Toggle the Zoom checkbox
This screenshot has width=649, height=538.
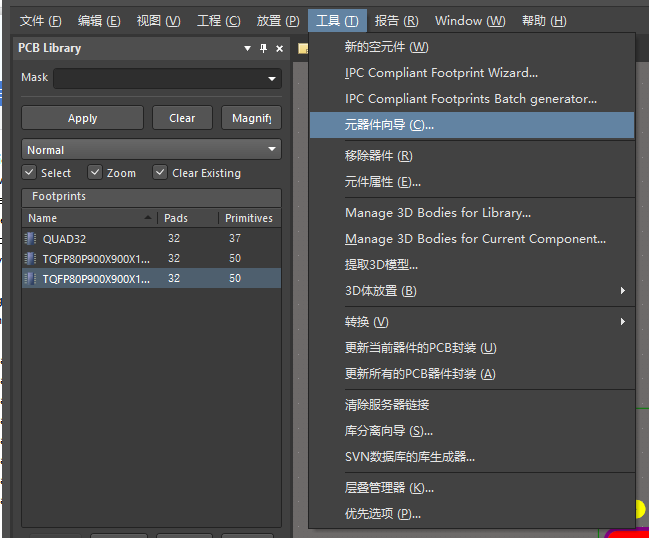(95, 172)
